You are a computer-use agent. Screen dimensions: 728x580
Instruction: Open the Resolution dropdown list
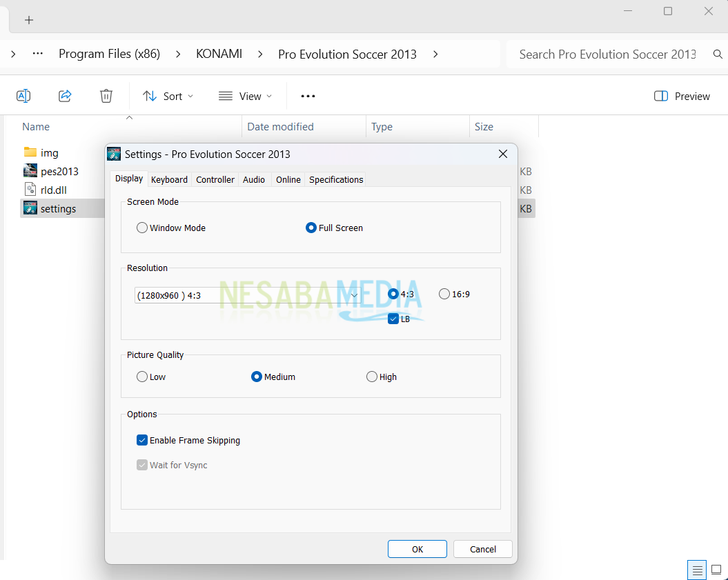click(248, 295)
